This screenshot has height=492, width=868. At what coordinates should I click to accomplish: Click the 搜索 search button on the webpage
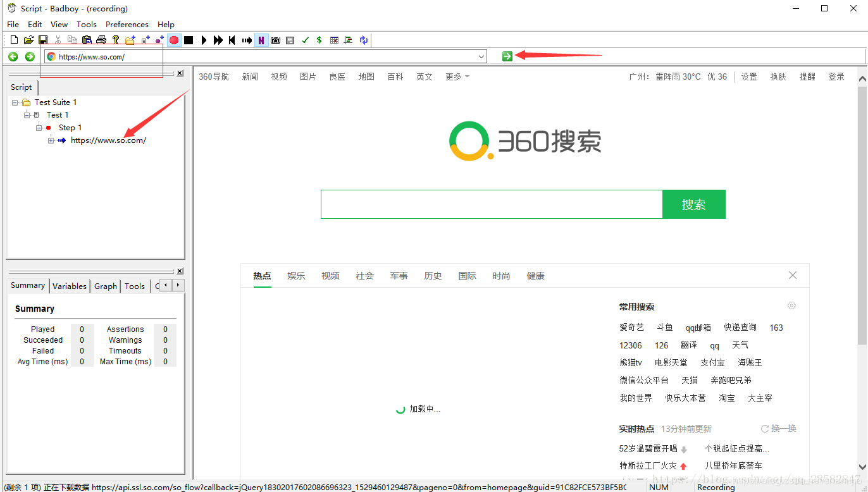693,204
